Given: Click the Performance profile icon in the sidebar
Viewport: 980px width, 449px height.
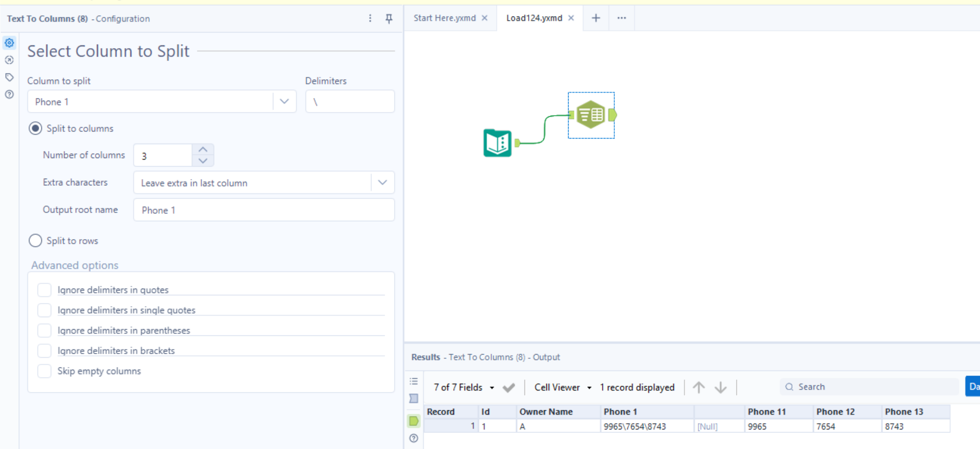Looking at the screenshot, I should point(9,60).
